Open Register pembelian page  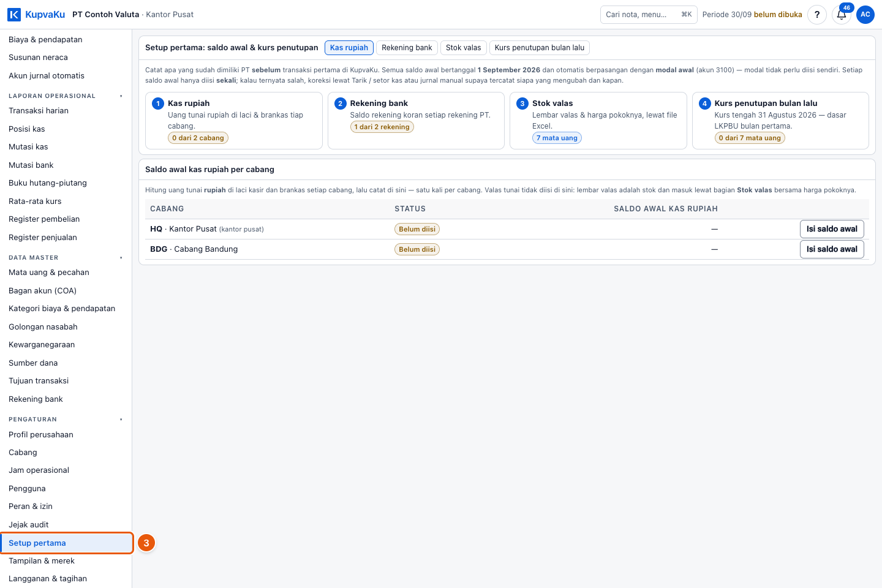(66, 219)
